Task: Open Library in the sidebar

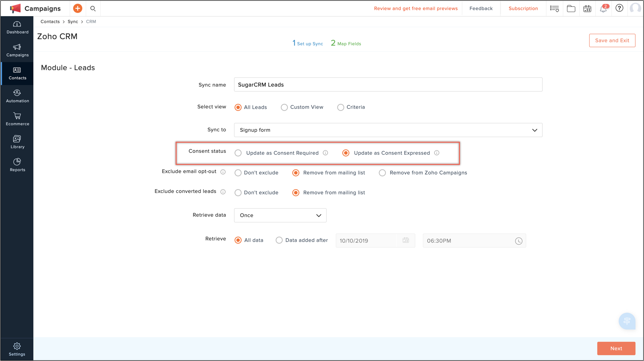Action: click(x=17, y=142)
